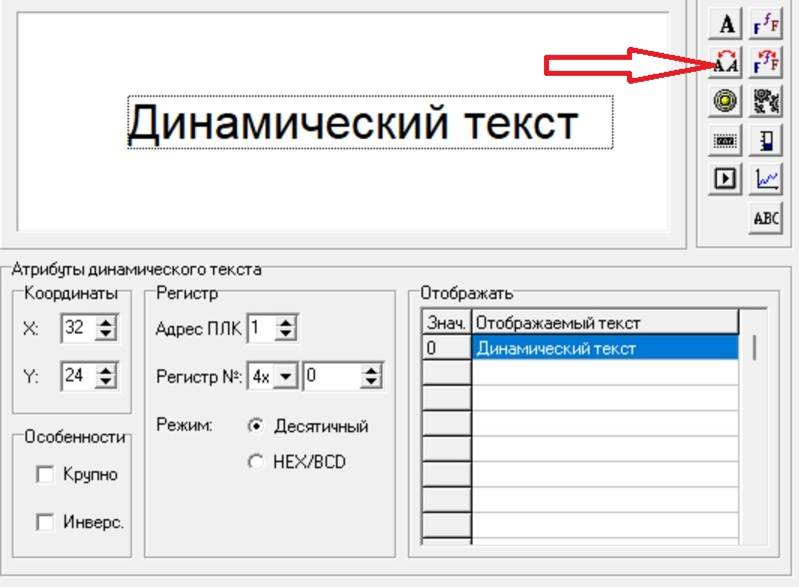Select the 'Десятичный' mode radio button

(256, 426)
